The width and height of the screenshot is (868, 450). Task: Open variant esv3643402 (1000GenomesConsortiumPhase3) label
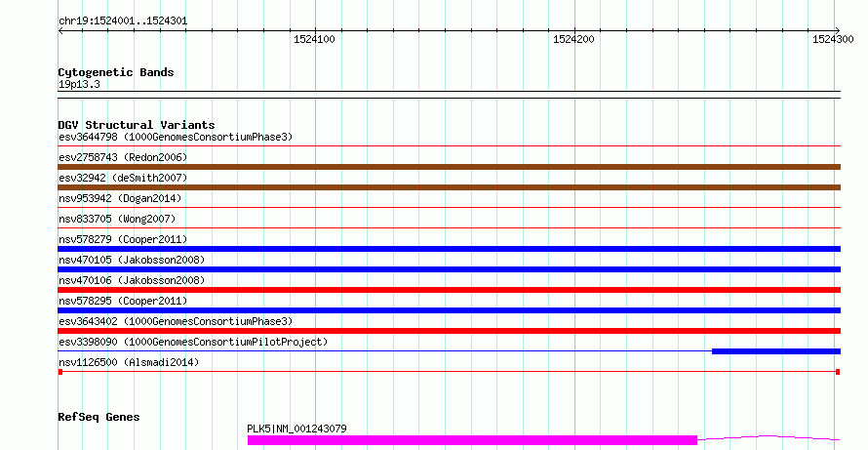pyautogui.click(x=176, y=321)
